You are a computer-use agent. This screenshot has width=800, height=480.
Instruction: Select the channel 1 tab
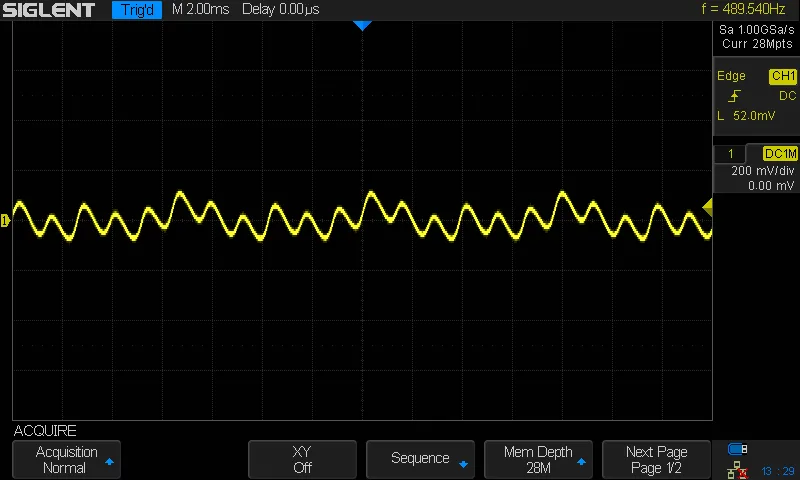[730, 154]
